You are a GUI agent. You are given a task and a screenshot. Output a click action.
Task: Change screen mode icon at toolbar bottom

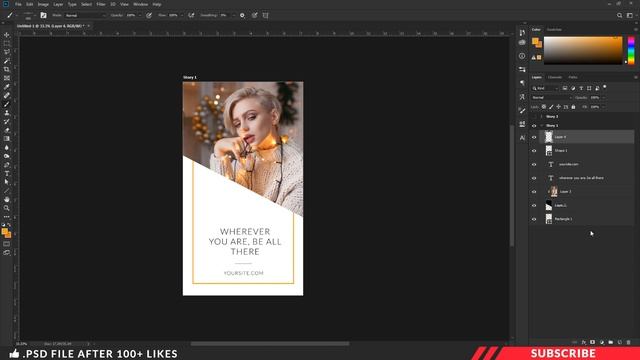pyautogui.click(x=7, y=253)
